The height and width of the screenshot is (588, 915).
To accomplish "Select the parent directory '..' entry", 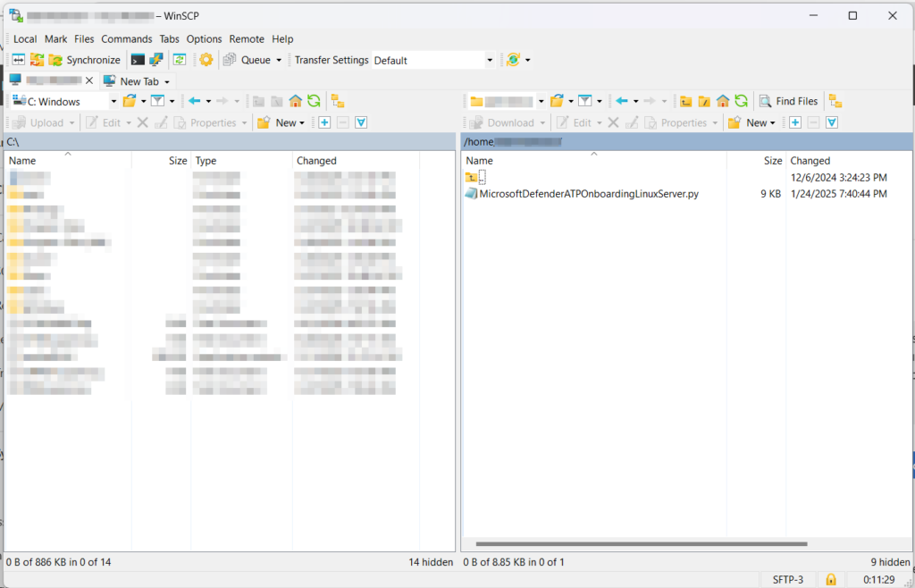I will [475, 177].
